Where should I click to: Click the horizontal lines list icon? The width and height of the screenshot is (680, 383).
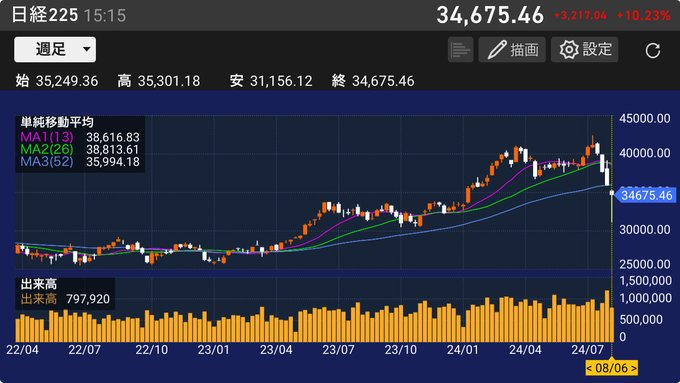tap(460, 49)
